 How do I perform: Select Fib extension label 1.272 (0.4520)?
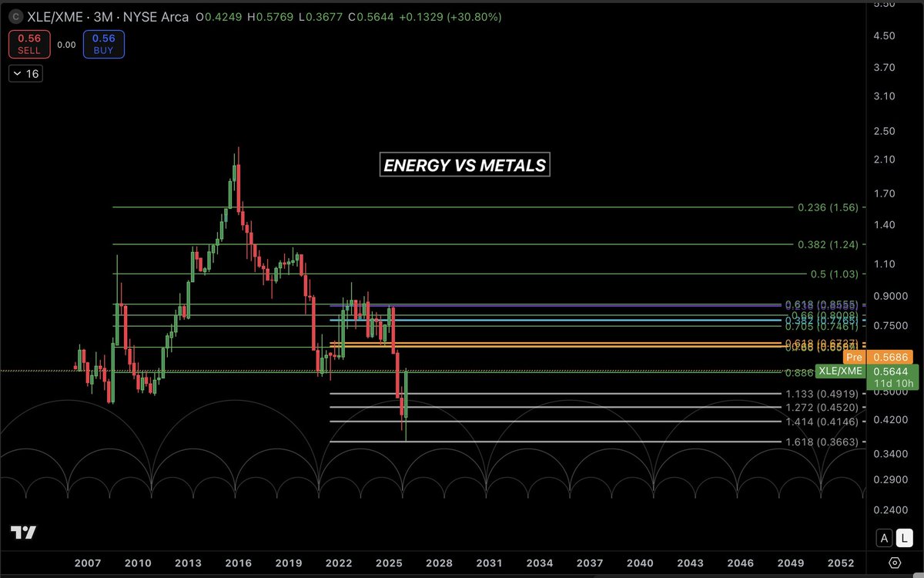822,408
